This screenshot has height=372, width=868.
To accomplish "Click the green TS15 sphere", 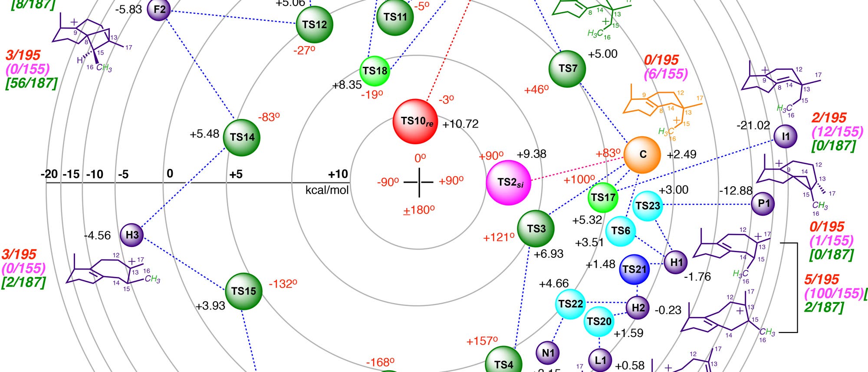I will tap(243, 291).
